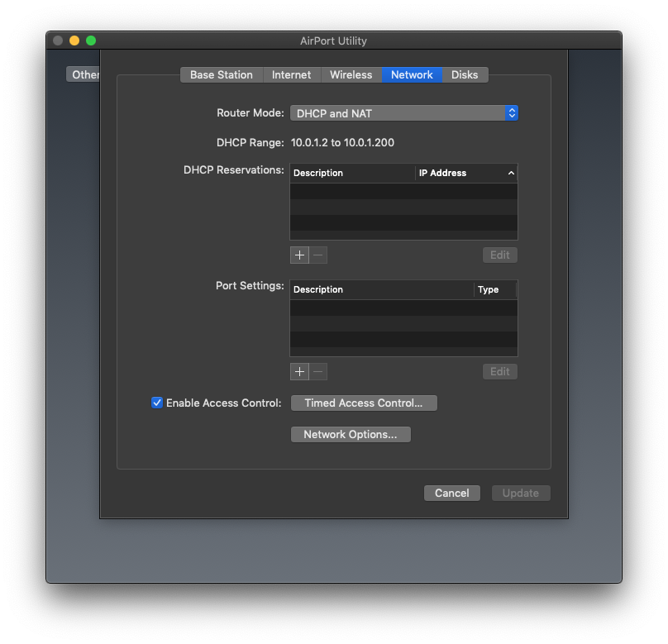Open Timed Access Control settings

pyautogui.click(x=364, y=403)
